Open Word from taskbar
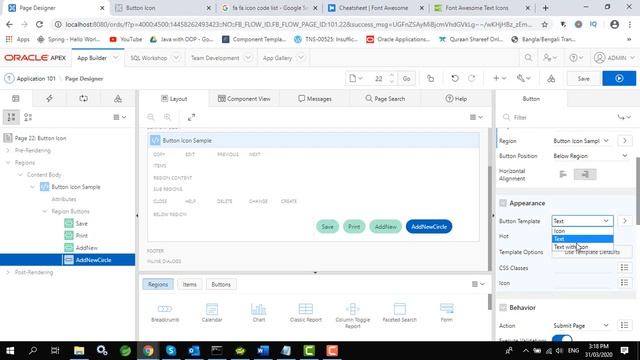The width and height of the screenshot is (640, 360). 263,350
